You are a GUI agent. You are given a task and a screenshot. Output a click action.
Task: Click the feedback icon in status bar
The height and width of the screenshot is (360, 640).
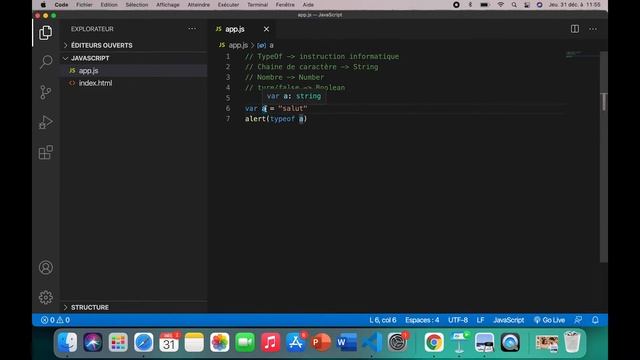(x=578, y=320)
